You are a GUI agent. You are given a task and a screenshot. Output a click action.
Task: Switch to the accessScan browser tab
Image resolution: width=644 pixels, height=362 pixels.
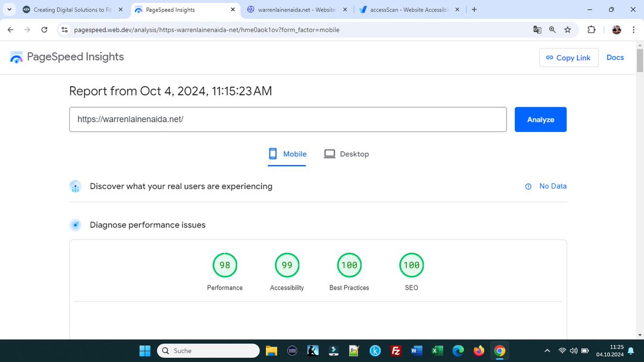409,9
